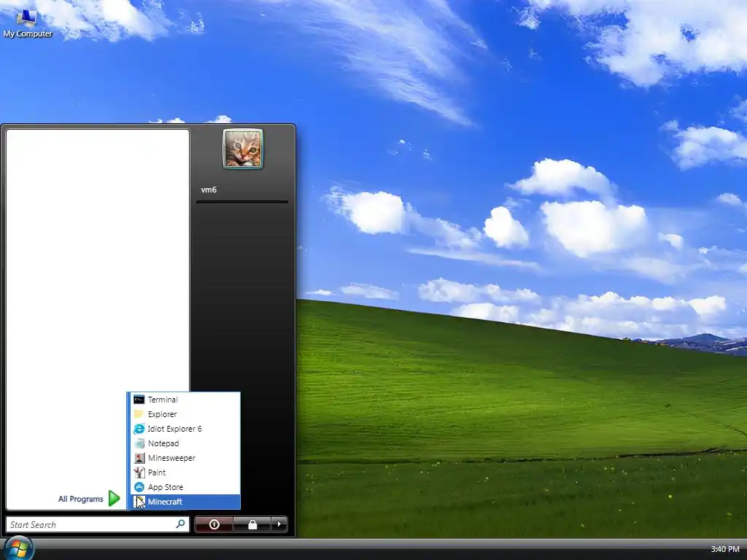Select the App Store entry
Viewport: 747px width, 560px height.
point(185,487)
